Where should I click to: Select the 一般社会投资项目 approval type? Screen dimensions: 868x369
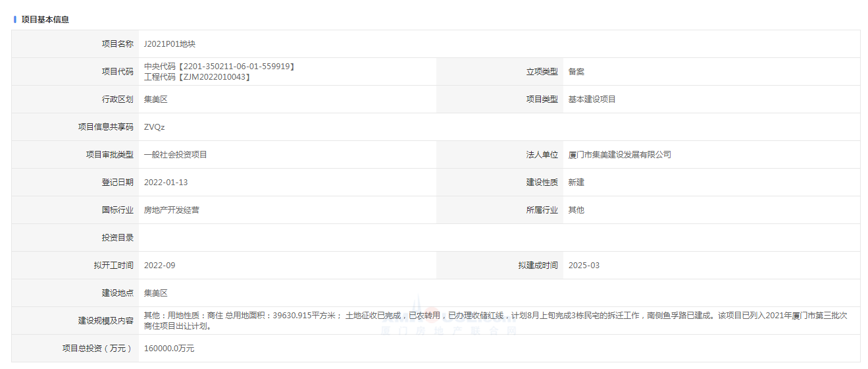(176, 155)
